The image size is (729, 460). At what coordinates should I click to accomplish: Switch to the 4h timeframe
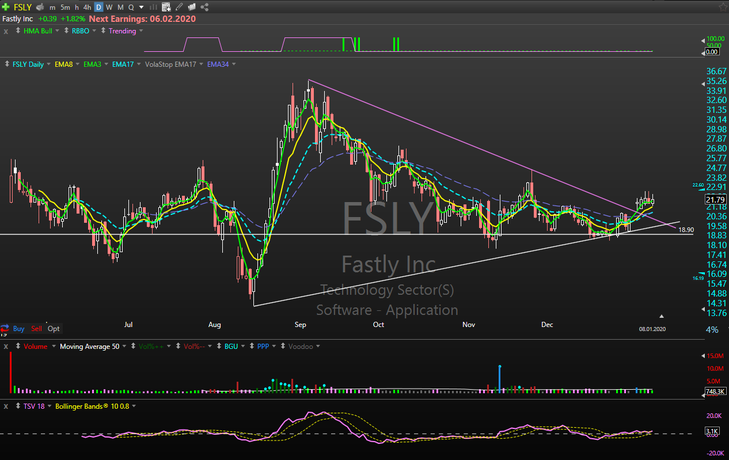(x=87, y=7)
